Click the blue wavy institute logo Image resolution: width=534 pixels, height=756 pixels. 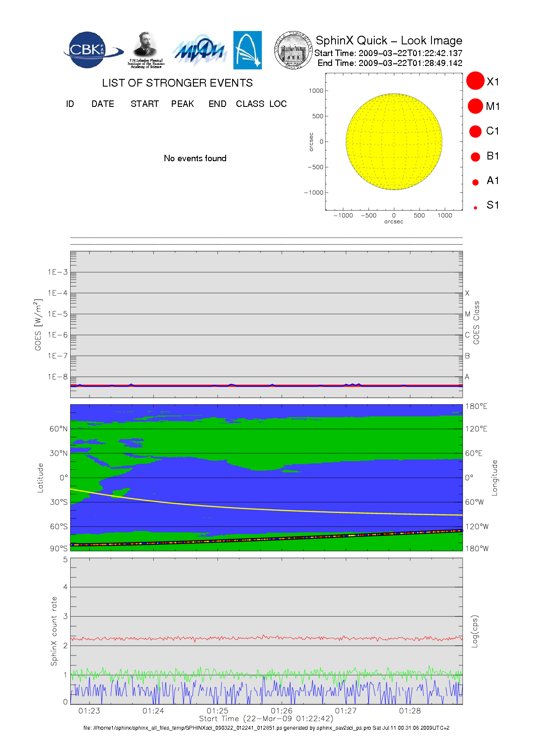click(x=199, y=51)
